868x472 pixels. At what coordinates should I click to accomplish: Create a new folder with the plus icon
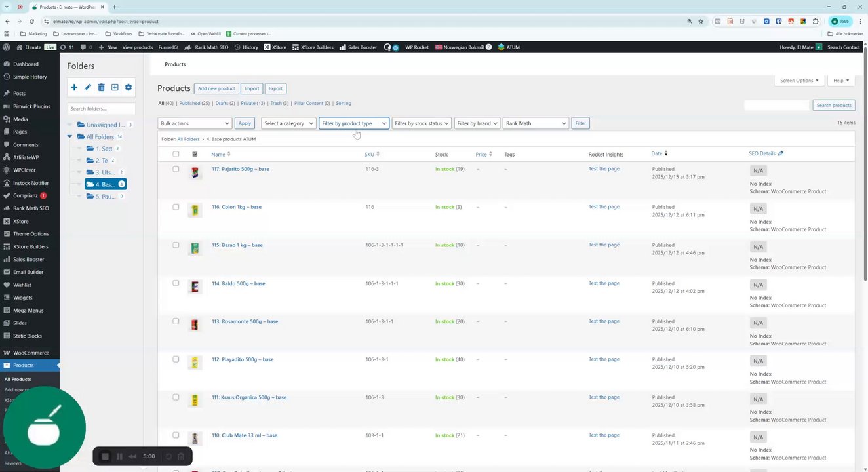[x=74, y=87]
